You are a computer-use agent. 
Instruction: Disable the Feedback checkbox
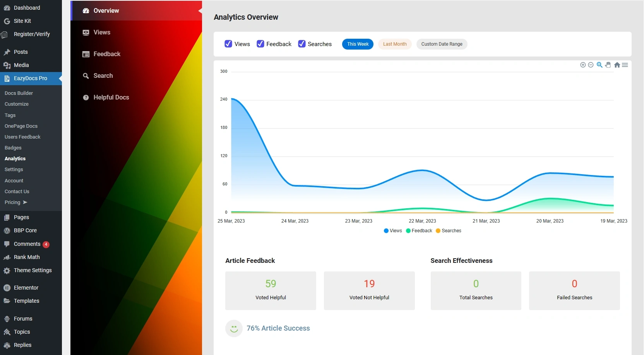pyautogui.click(x=260, y=44)
